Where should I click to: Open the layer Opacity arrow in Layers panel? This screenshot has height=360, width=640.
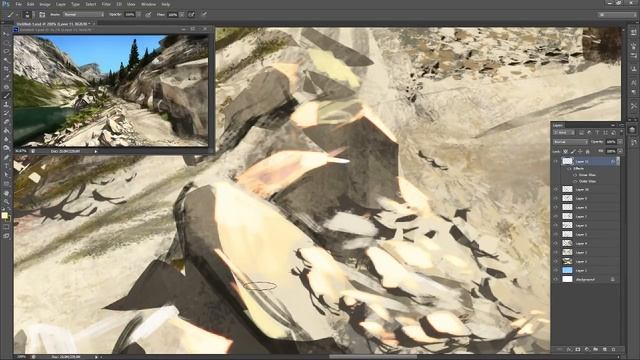pyautogui.click(x=620, y=142)
